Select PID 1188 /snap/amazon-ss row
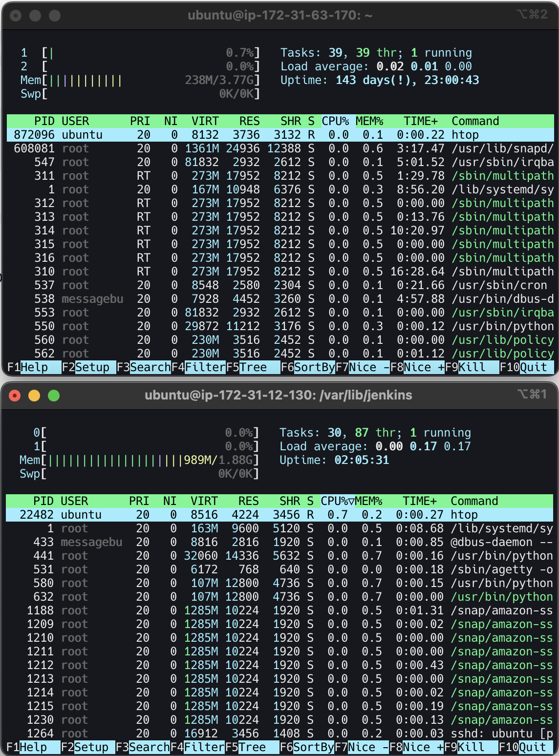Viewport: 559px width, 756px height. coord(279,610)
